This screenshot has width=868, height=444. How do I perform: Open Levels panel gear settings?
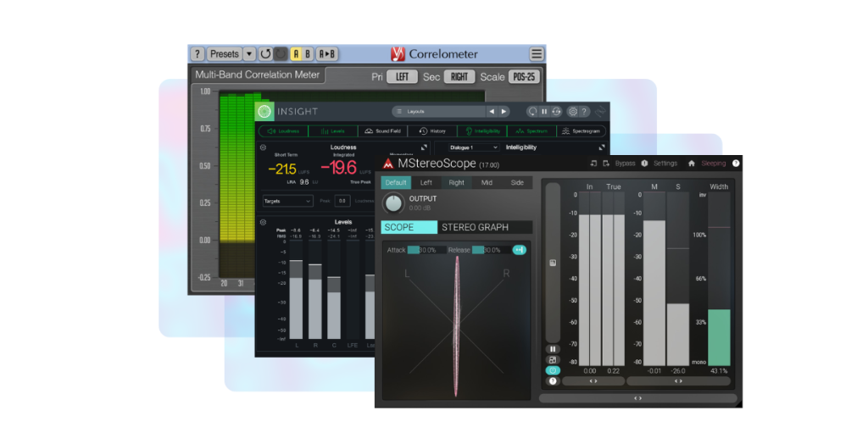click(263, 222)
